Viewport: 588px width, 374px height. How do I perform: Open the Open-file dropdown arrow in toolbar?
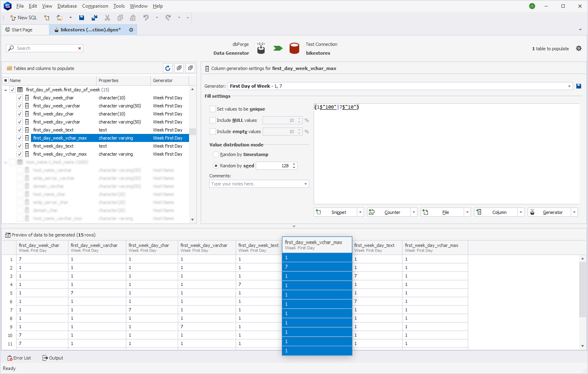click(x=70, y=18)
